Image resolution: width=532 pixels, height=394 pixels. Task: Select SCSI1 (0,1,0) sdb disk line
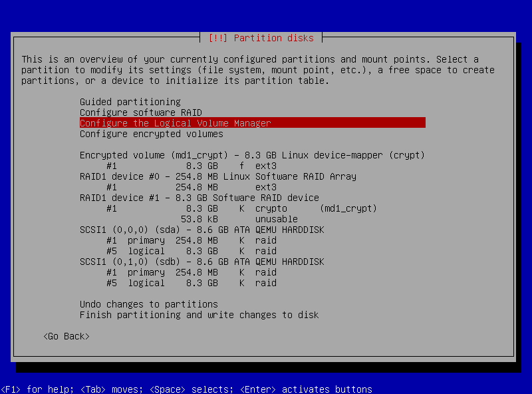click(x=202, y=262)
